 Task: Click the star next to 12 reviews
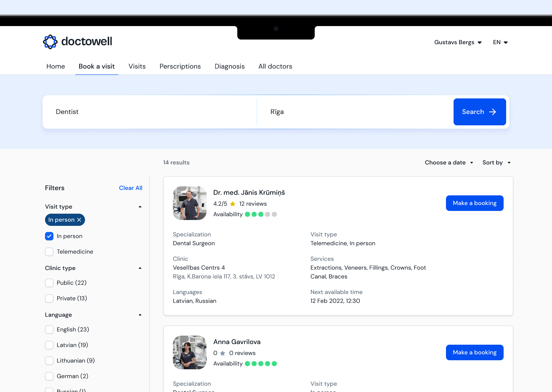pos(233,204)
